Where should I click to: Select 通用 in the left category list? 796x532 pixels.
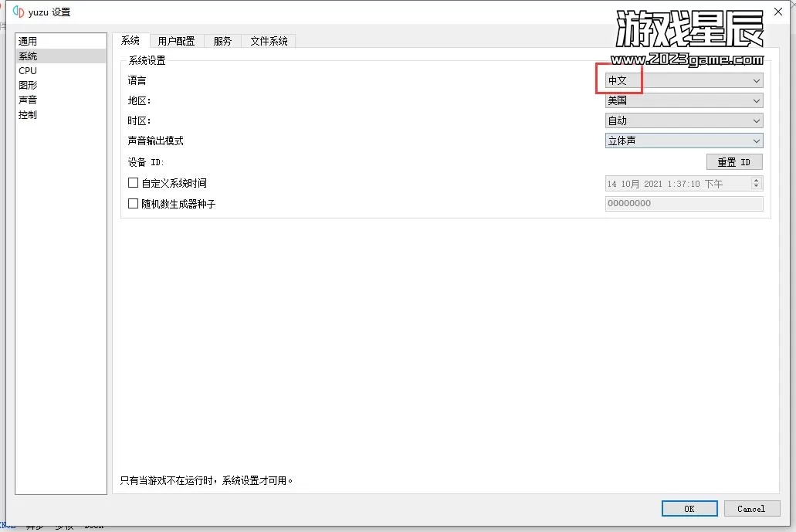click(28, 41)
